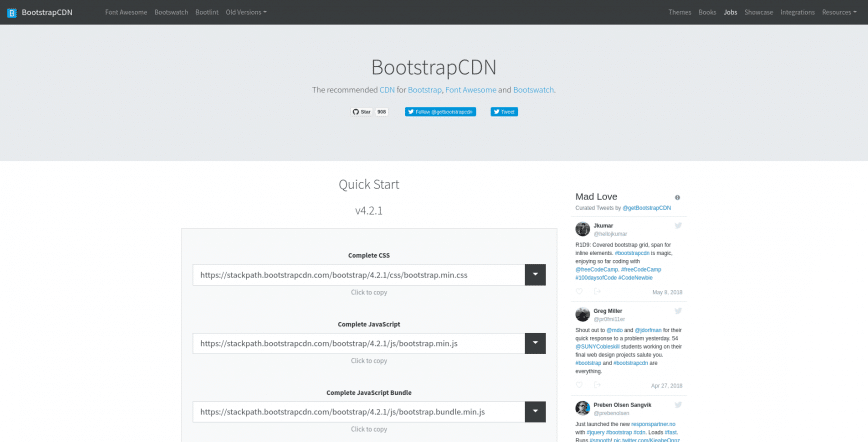Image resolution: width=868 pixels, height=442 pixels.
Task: Share Jkumar's tweet with the share icon
Action: pyautogui.click(x=597, y=291)
